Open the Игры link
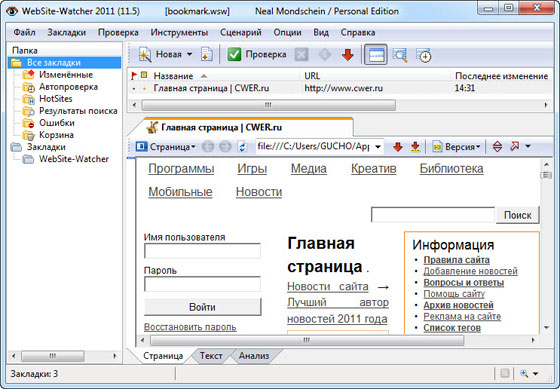The width and height of the screenshot is (560, 389). tap(252, 169)
